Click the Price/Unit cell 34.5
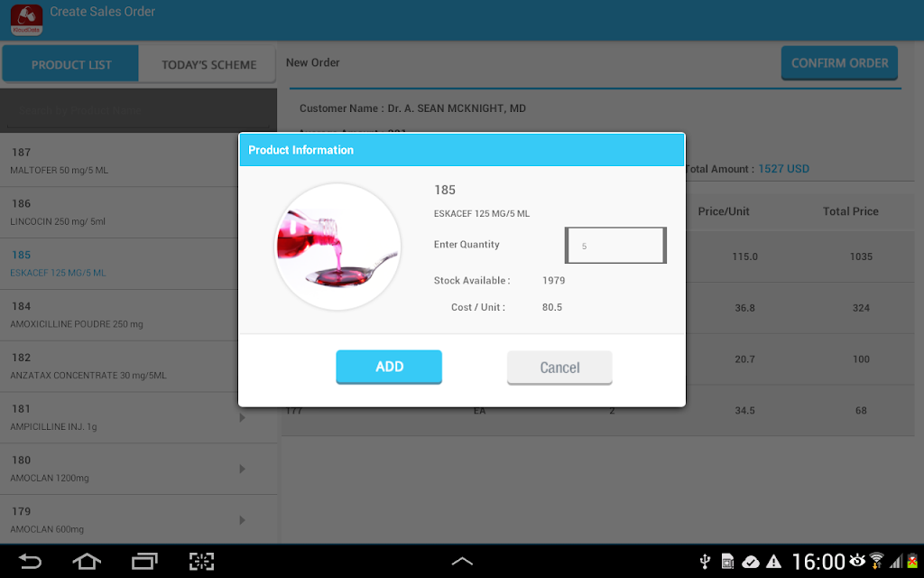 [x=744, y=411]
